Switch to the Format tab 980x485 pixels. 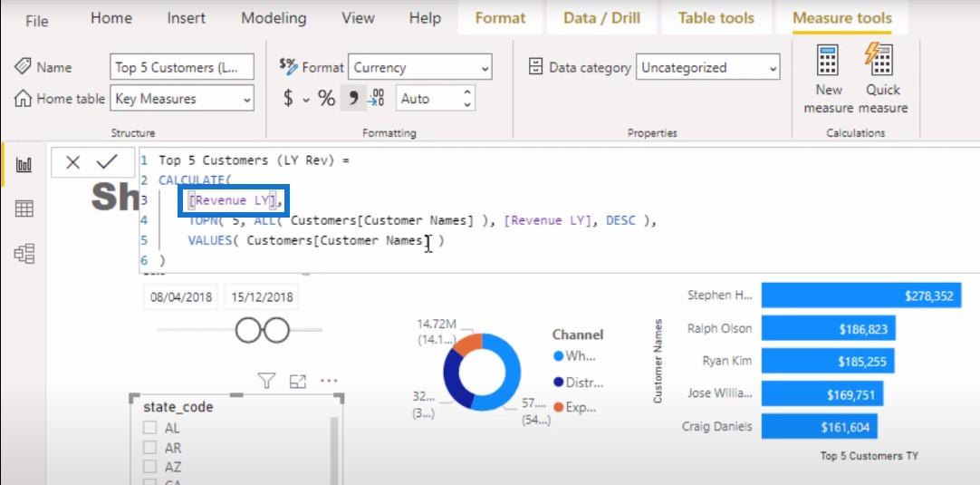coord(500,18)
